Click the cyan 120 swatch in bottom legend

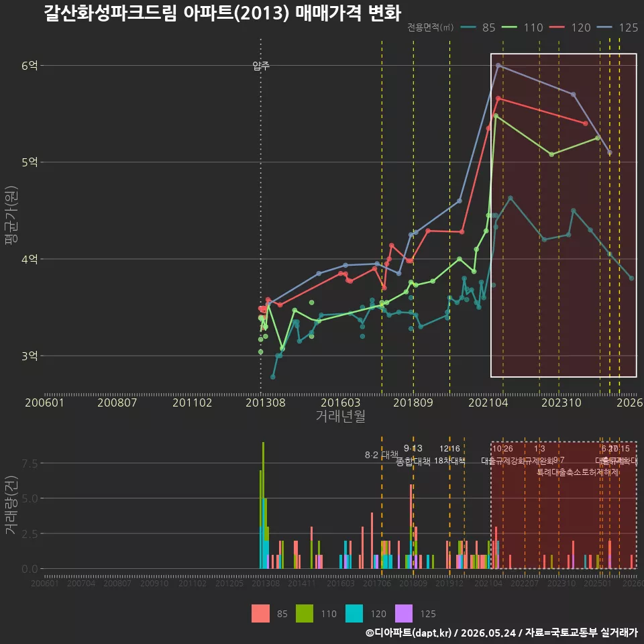tap(354, 614)
